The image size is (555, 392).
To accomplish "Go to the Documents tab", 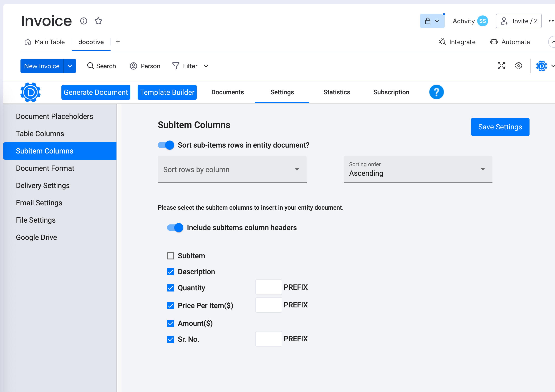I will coord(227,92).
